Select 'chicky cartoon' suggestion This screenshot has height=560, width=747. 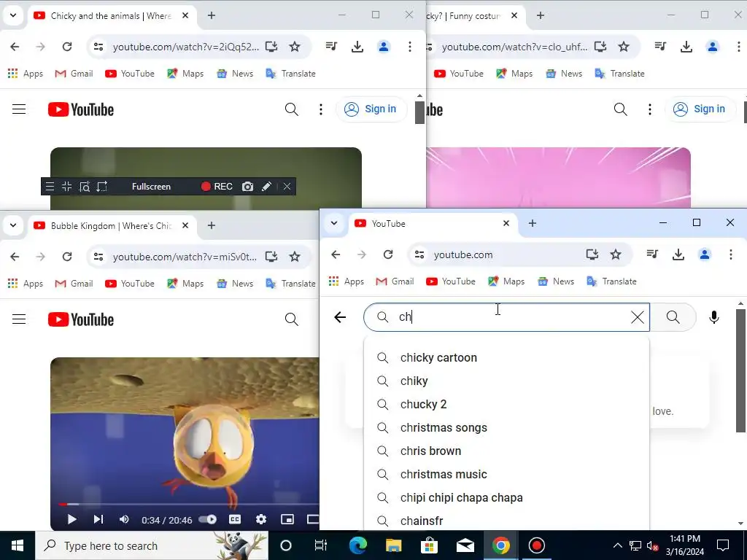[x=506, y=357]
